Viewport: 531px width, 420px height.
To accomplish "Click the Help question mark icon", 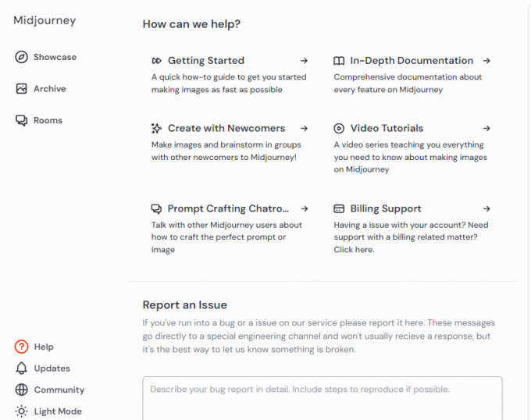I will pos(21,347).
